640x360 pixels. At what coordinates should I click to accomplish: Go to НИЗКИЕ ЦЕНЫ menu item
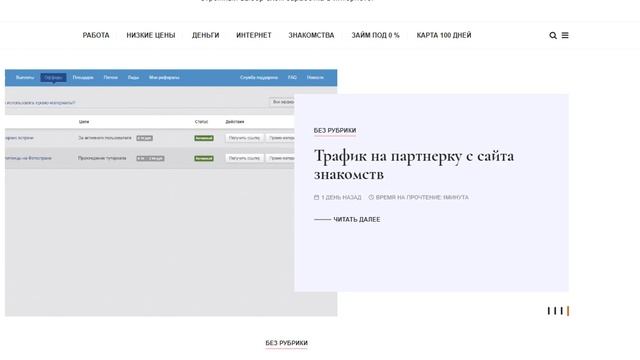pyautogui.click(x=151, y=36)
